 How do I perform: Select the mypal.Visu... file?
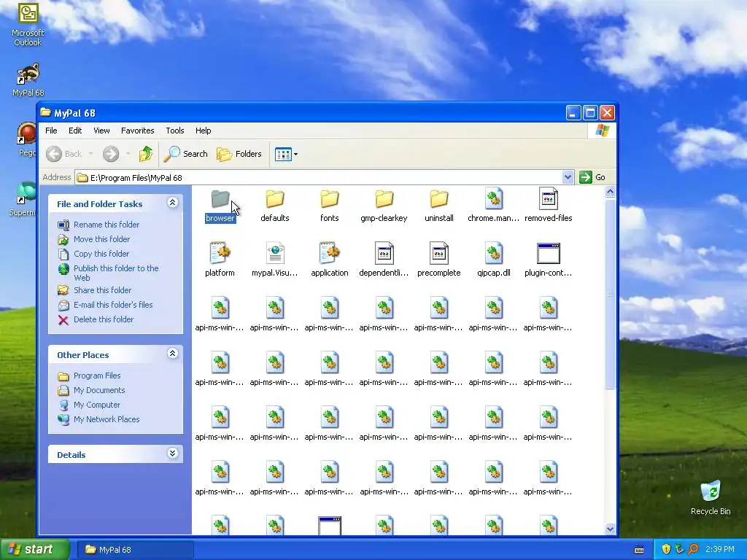click(x=275, y=260)
